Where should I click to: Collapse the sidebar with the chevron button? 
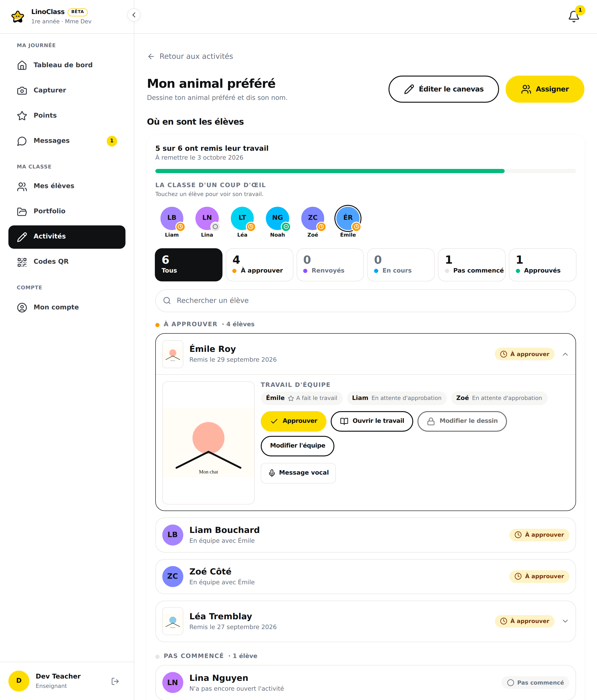[134, 15]
